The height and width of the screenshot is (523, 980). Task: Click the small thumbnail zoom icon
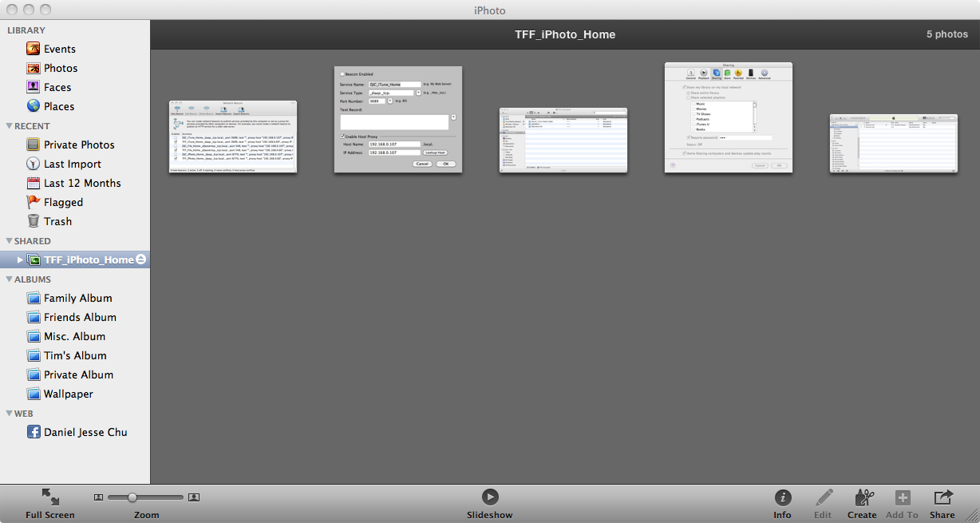[99, 497]
